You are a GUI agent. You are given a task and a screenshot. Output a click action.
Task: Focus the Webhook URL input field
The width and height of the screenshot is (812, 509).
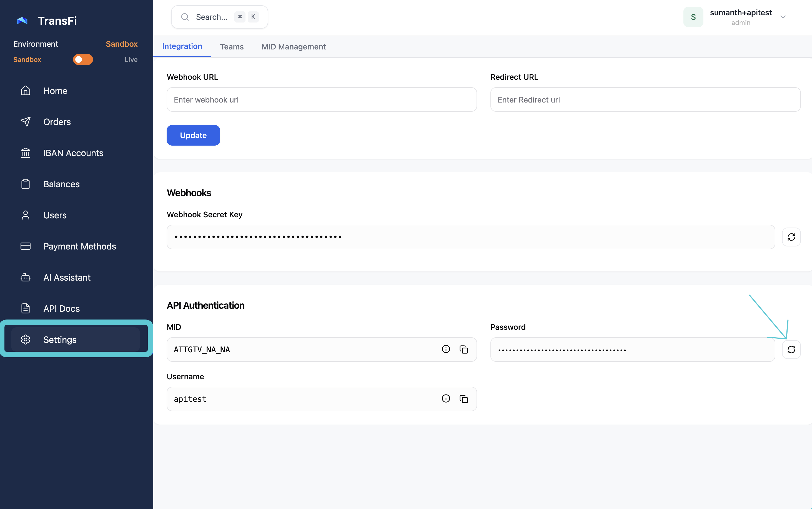[x=321, y=100]
